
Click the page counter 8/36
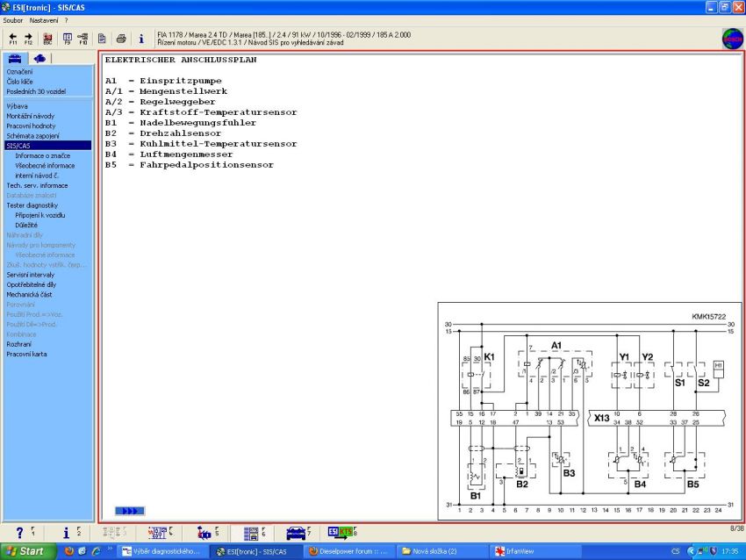(x=737, y=528)
